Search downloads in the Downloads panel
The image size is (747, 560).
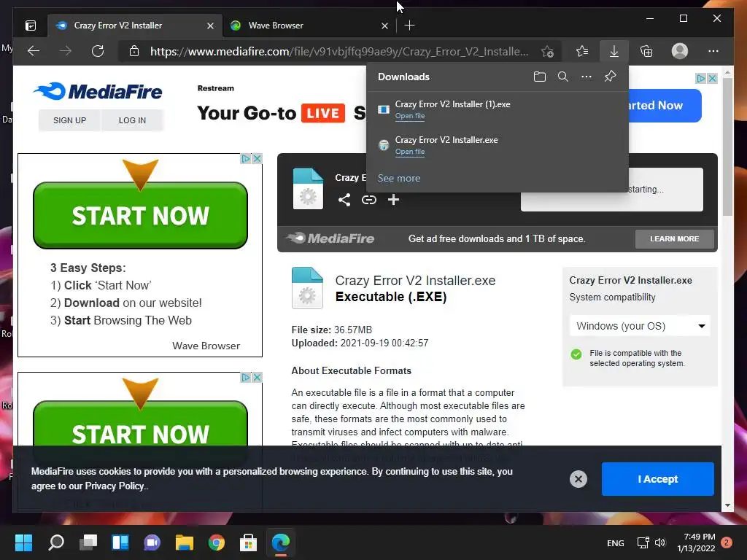(562, 77)
